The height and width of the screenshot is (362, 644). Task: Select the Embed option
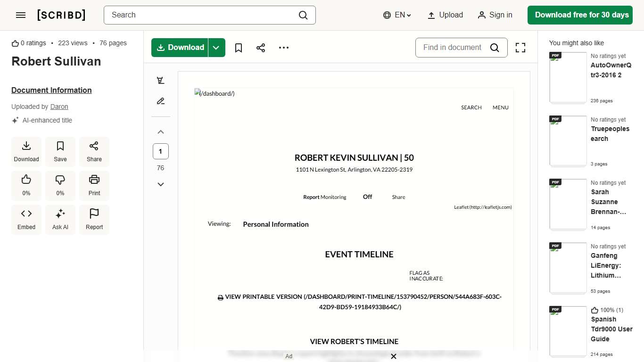pos(26,219)
